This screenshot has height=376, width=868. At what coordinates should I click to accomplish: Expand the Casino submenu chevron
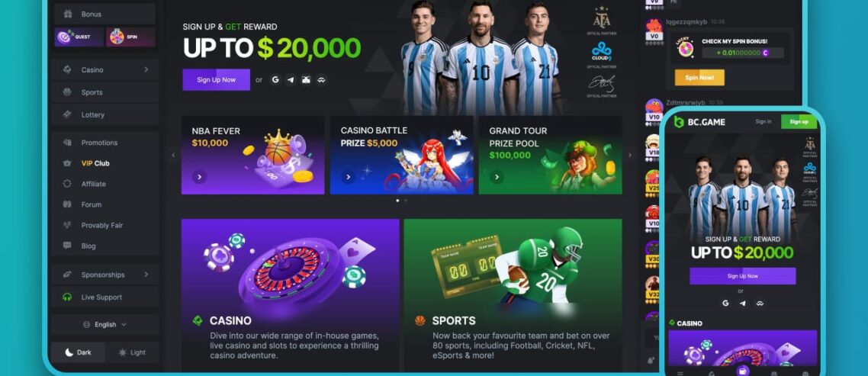(x=146, y=69)
